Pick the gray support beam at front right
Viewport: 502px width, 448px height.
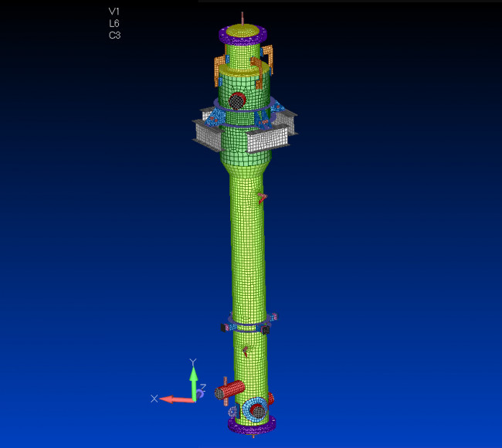coord(266,140)
